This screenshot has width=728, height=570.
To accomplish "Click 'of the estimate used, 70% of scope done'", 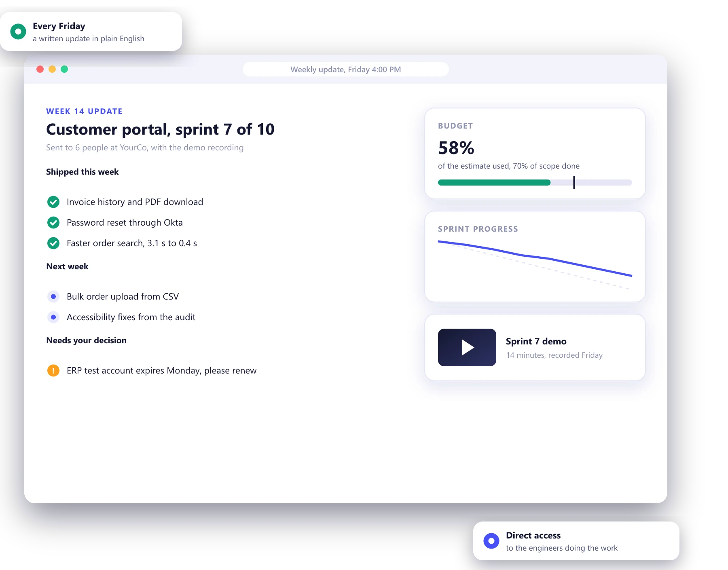I will [x=509, y=166].
